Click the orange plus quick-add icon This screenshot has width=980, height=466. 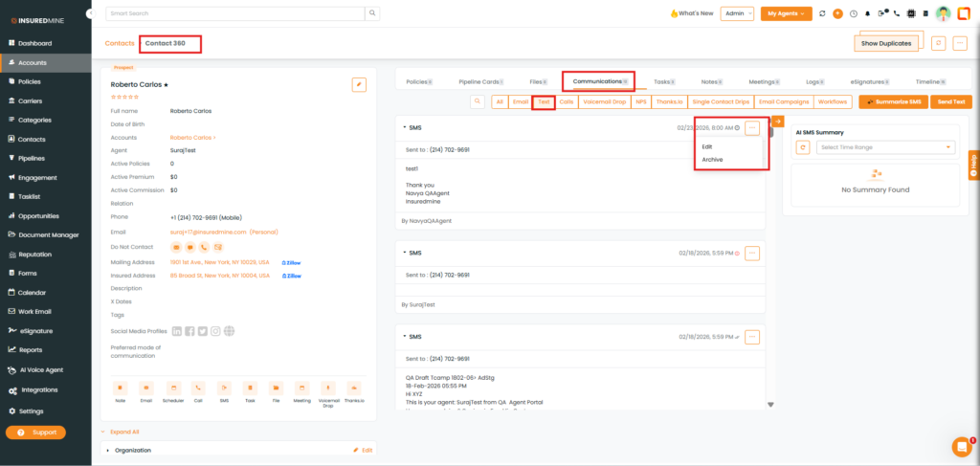tap(837, 13)
